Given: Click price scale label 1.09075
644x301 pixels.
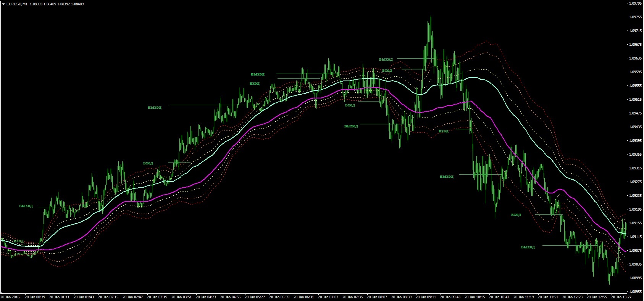Looking at the screenshot, I should (x=636, y=251).
